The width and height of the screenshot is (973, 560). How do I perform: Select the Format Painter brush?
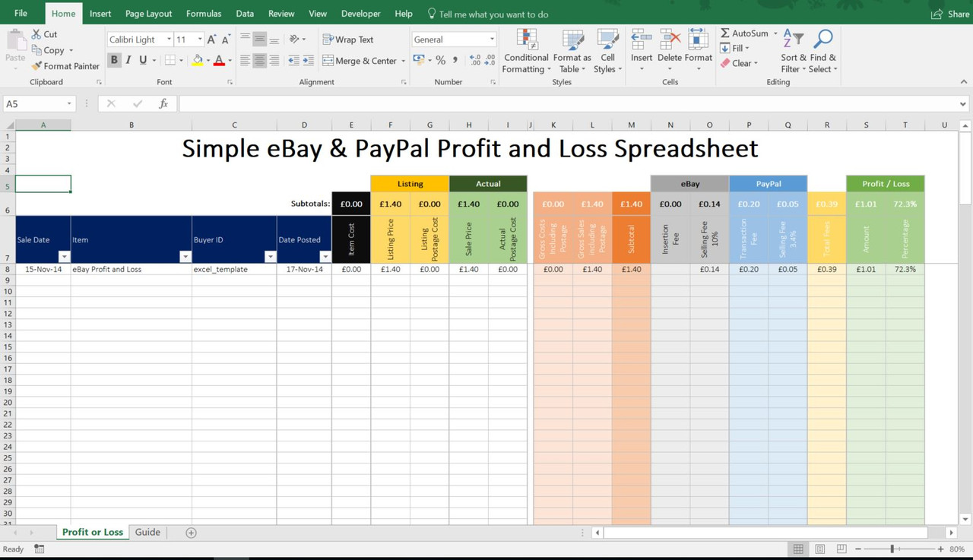[x=36, y=66]
